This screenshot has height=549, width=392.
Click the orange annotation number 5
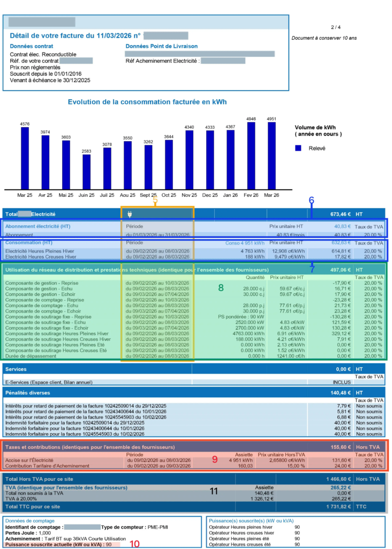tap(155, 200)
